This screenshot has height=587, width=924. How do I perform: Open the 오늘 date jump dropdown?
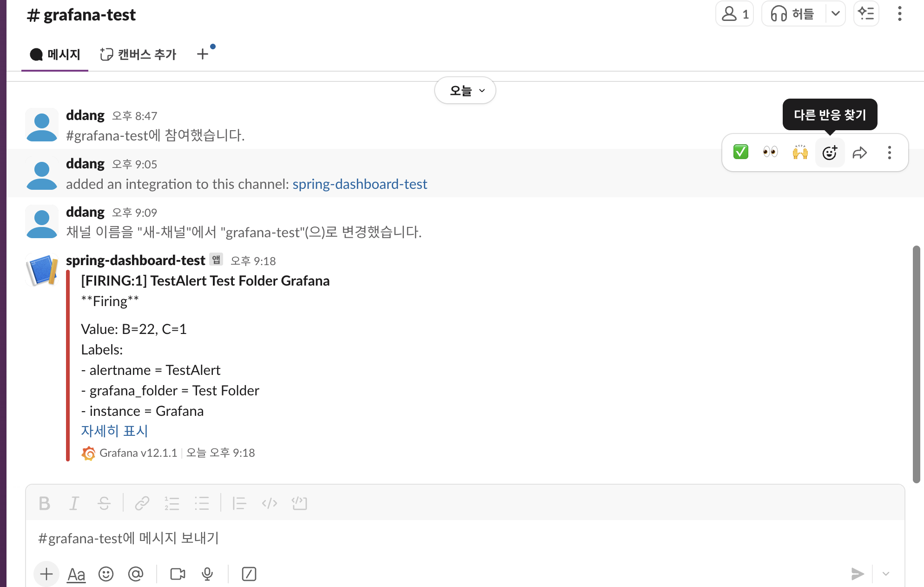[465, 91]
